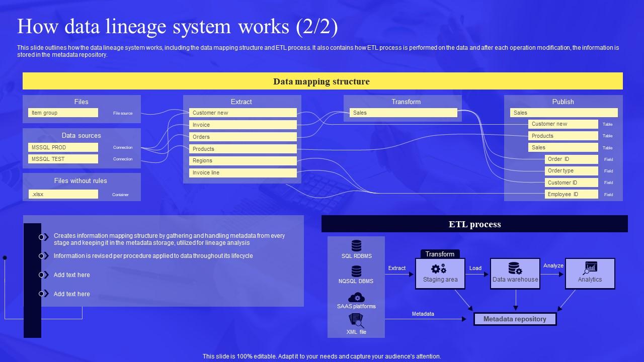Click the 'Employee ID' field
This screenshot has height=362, width=644.
click(572, 194)
